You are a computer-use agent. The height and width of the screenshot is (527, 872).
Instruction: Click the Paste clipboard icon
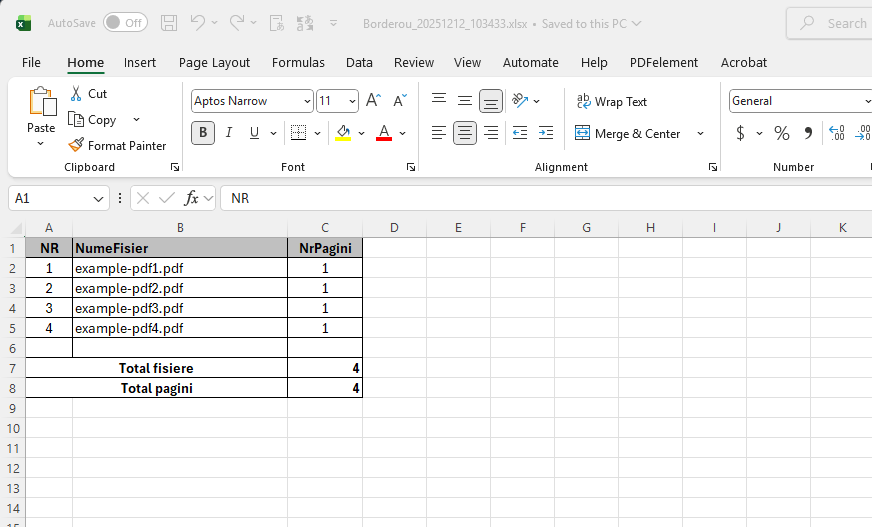pyautogui.click(x=42, y=102)
